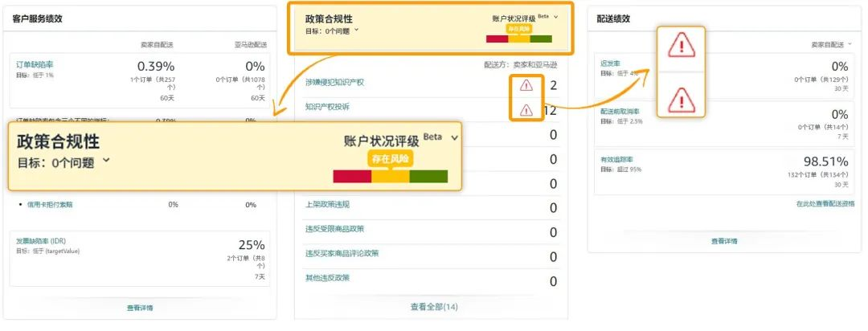868x331 pixels.
Task: Click 查看详情 under 配送绩效
Action: pos(724,241)
